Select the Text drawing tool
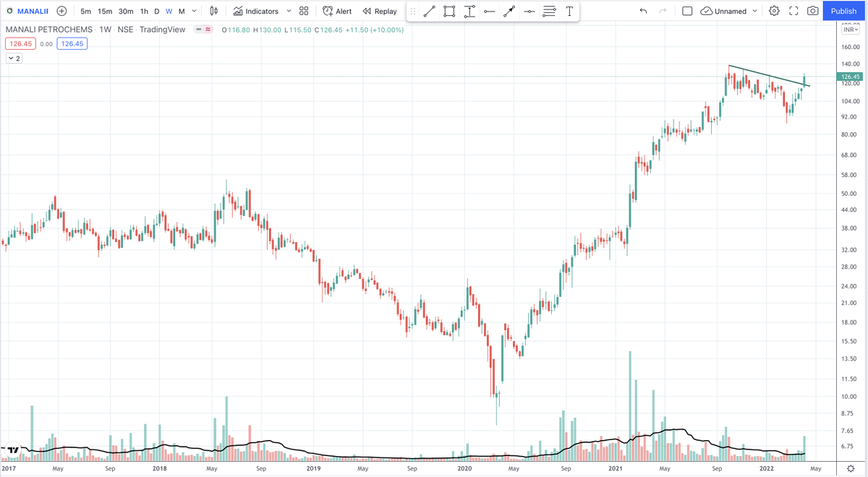 coord(569,11)
